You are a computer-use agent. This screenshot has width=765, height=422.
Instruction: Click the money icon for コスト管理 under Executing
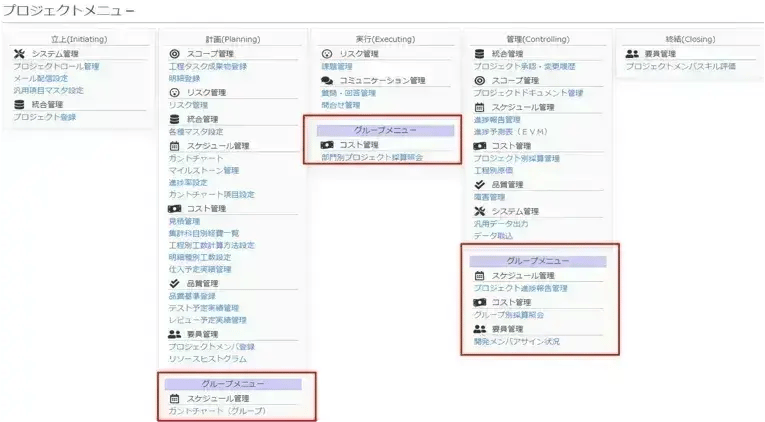pyautogui.click(x=327, y=144)
